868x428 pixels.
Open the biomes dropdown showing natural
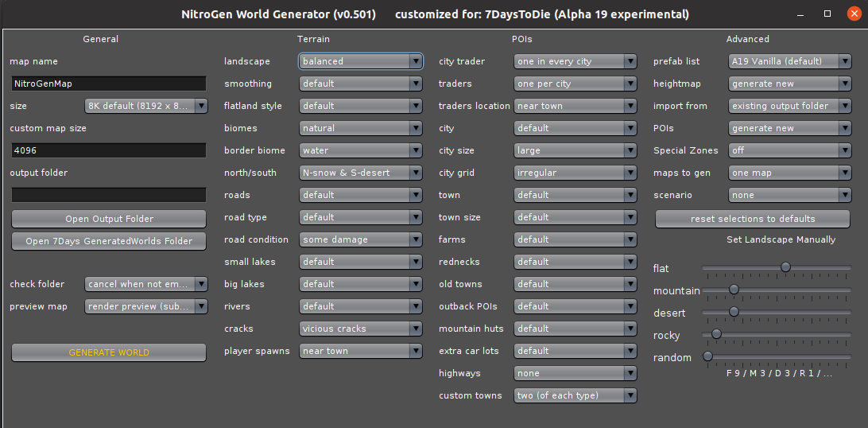360,128
